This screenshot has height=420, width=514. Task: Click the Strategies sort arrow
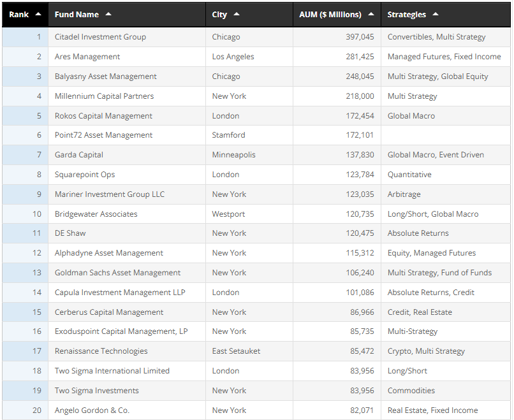click(x=436, y=14)
